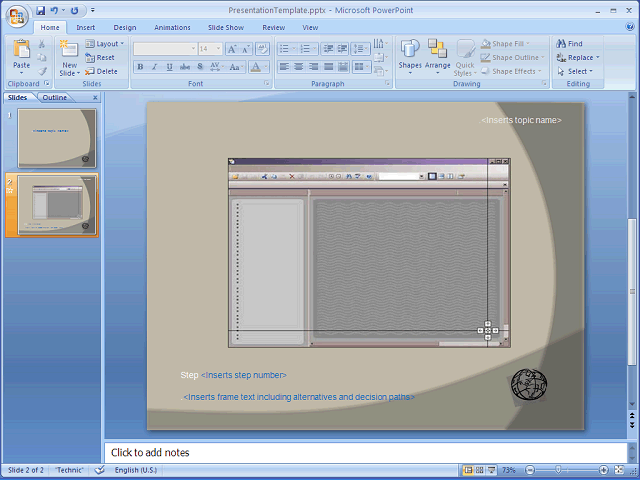Open the slide Layout dropdown
Image resolution: width=640 pixels, height=480 pixels.
pos(104,44)
